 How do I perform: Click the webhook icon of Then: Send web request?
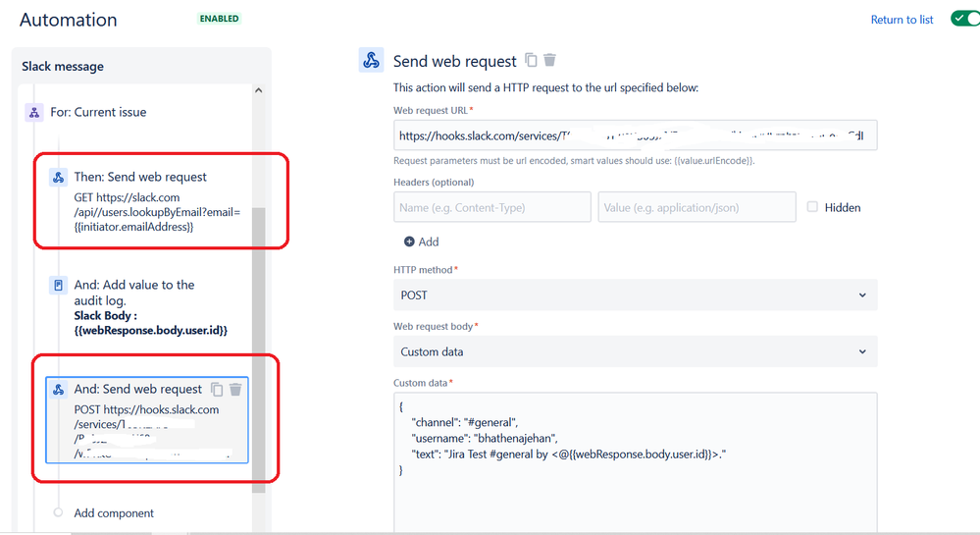[58, 177]
